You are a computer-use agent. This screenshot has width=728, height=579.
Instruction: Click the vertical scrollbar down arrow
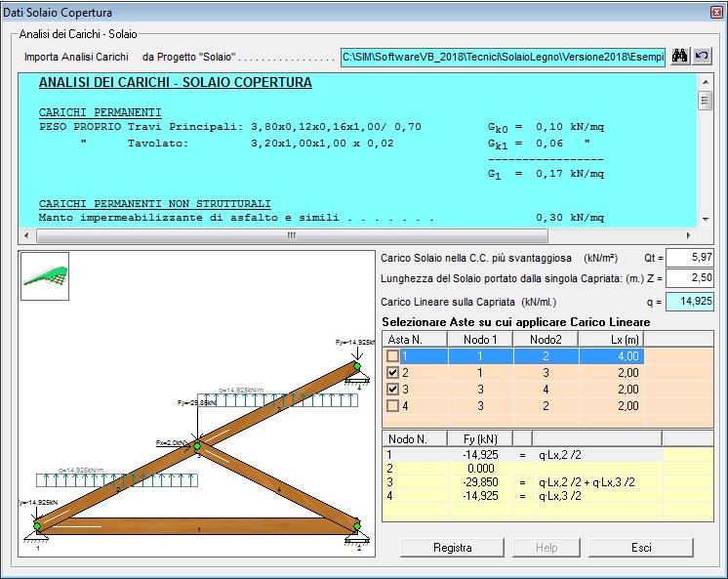pos(706,219)
